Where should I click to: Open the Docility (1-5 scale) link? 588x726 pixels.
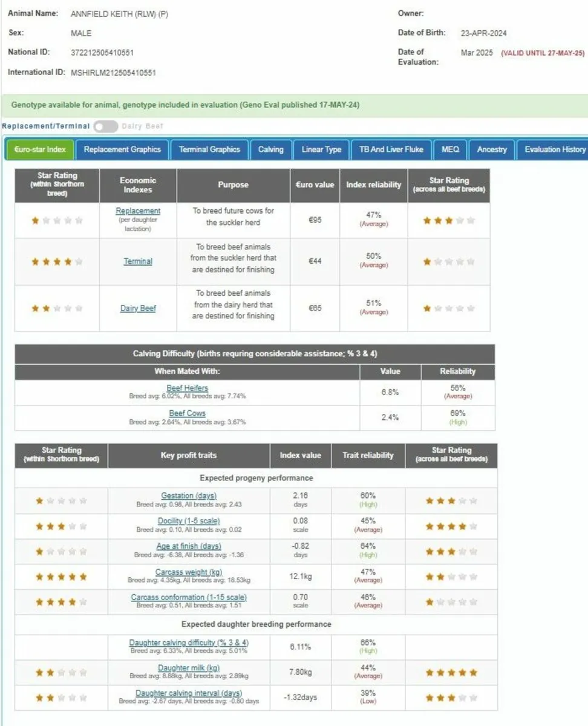(x=189, y=521)
